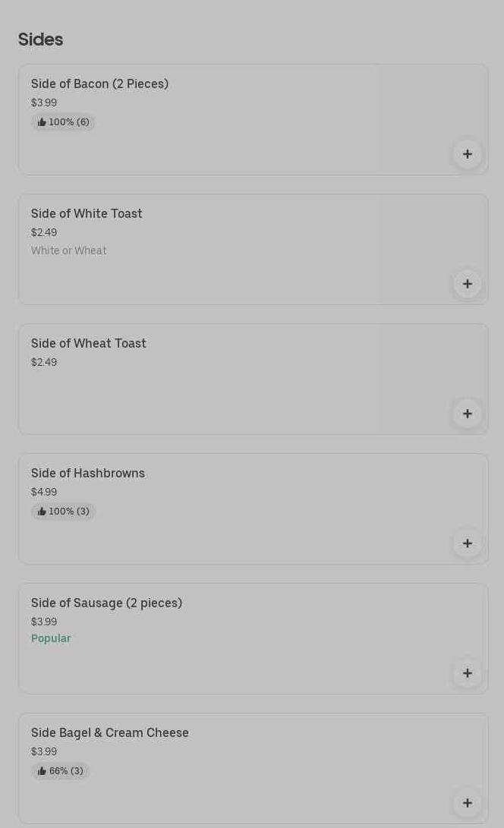The image size is (504, 828).
Task: Click the Sides section heading
Action: pyautogui.click(x=40, y=39)
